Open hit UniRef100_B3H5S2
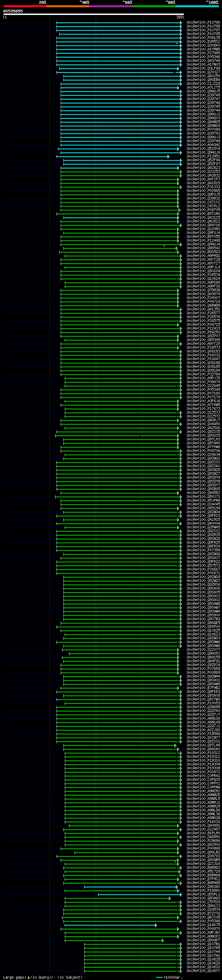Viewport: 222px width, 980px height. (x=203, y=41)
